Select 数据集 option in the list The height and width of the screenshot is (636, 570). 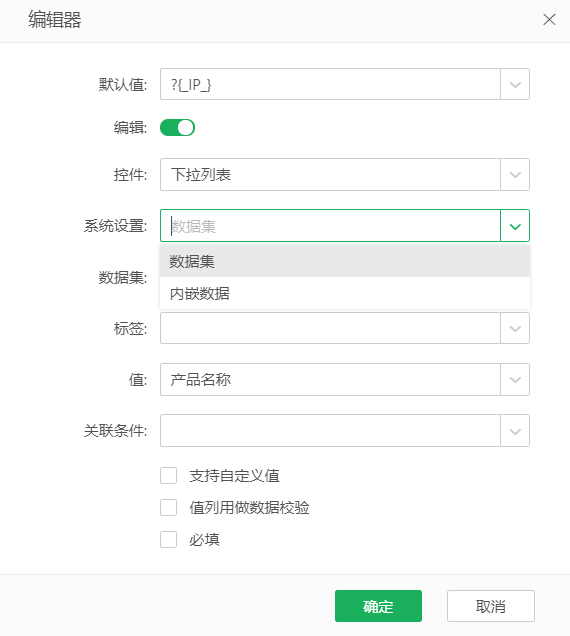[x=345, y=261]
